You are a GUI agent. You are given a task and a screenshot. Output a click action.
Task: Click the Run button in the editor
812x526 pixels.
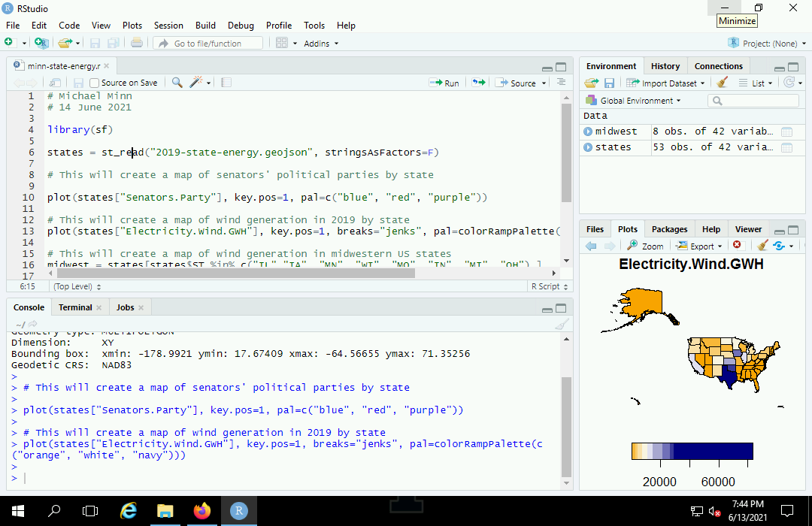tap(444, 83)
